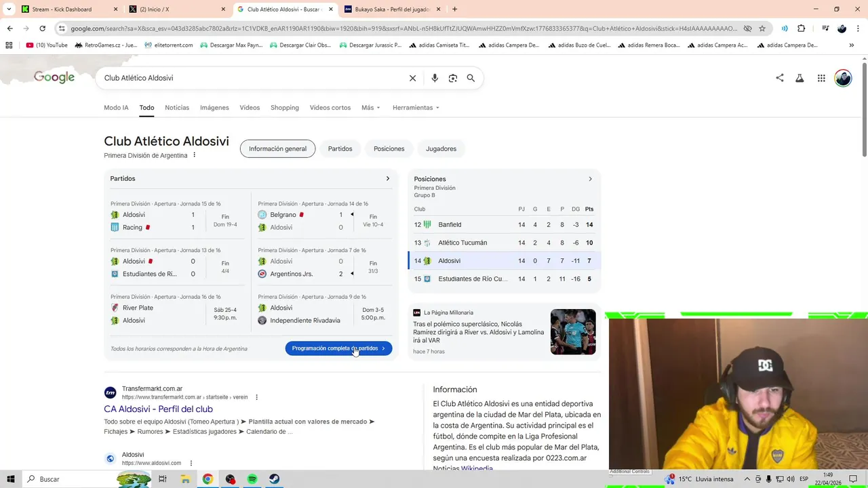868x488 pixels.
Task: Open File Explorer from the taskbar
Action: point(185,479)
